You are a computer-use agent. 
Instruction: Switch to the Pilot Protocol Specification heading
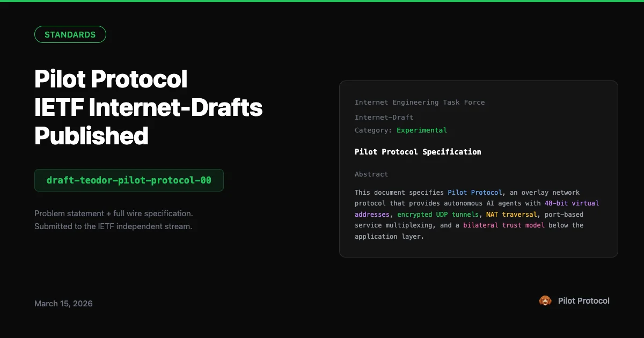[x=418, y=151]
